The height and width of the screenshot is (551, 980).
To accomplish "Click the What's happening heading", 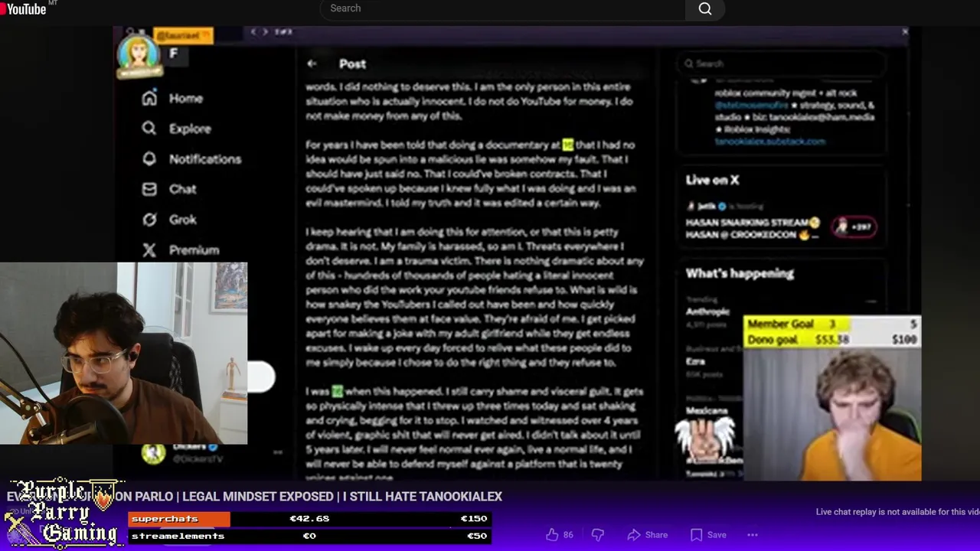I will 740,273.
